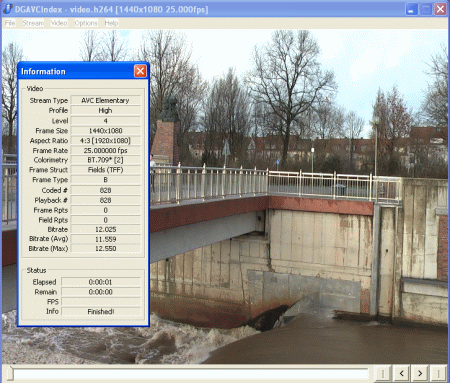The width and height of the screenshot is (450, 383).
Task: Step forward one frame with right arrow
Action: click(x=420, y=373)
